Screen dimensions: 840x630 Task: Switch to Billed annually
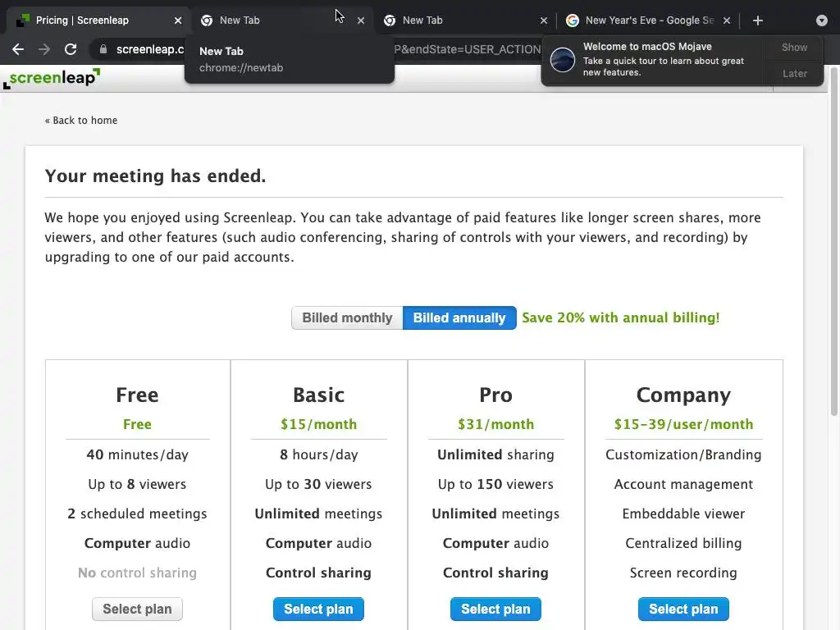459,318
